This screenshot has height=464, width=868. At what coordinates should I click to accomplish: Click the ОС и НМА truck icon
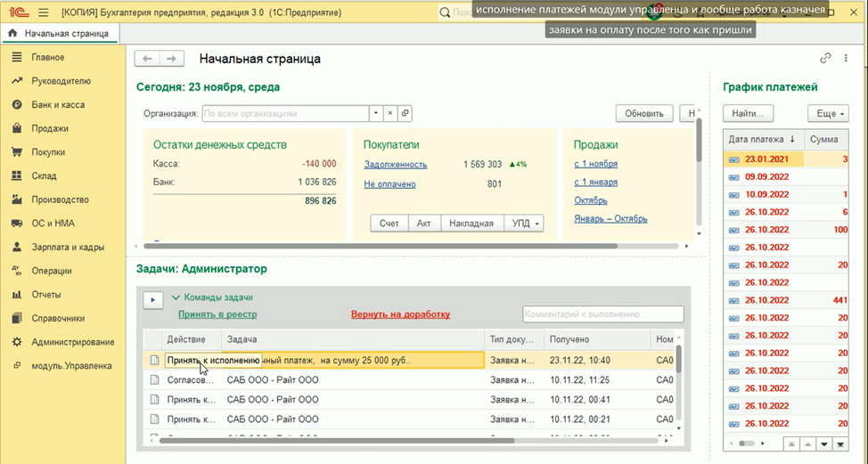17,224
